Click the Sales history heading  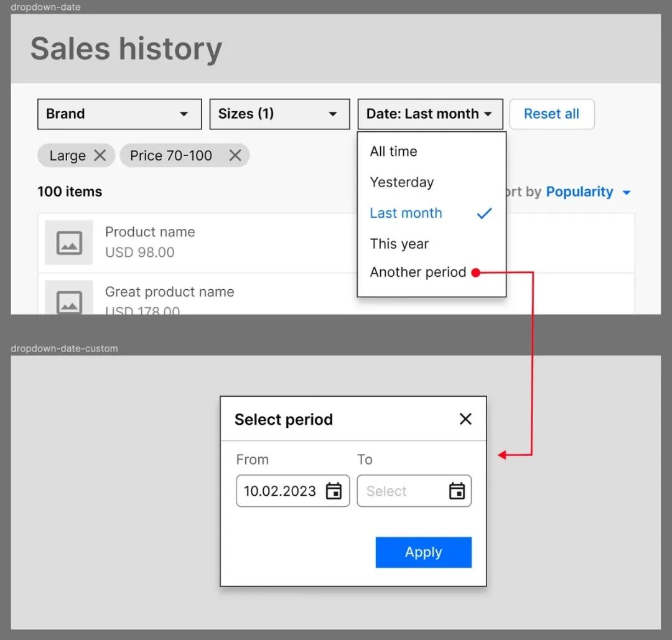pyautogui.click(x=126, y=49)
